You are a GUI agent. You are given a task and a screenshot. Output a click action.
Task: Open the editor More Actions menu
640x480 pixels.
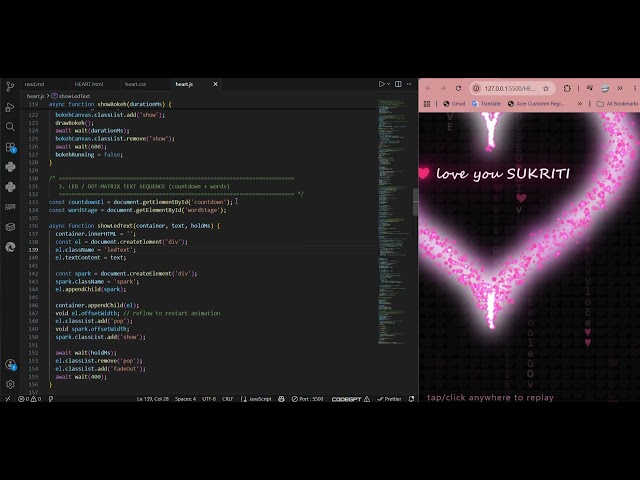409,84
